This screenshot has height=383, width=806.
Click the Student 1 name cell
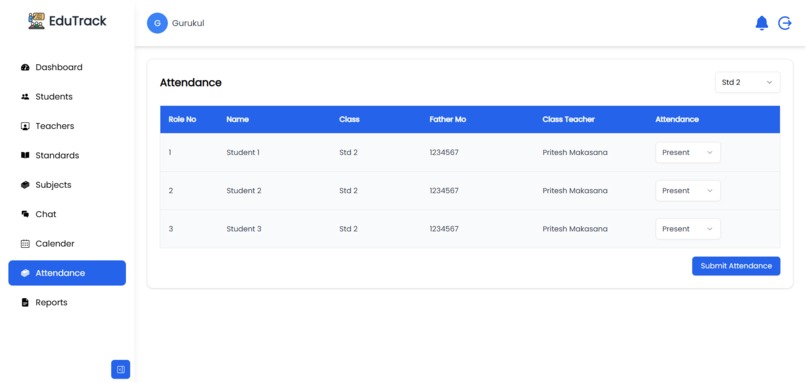point(243,153)
